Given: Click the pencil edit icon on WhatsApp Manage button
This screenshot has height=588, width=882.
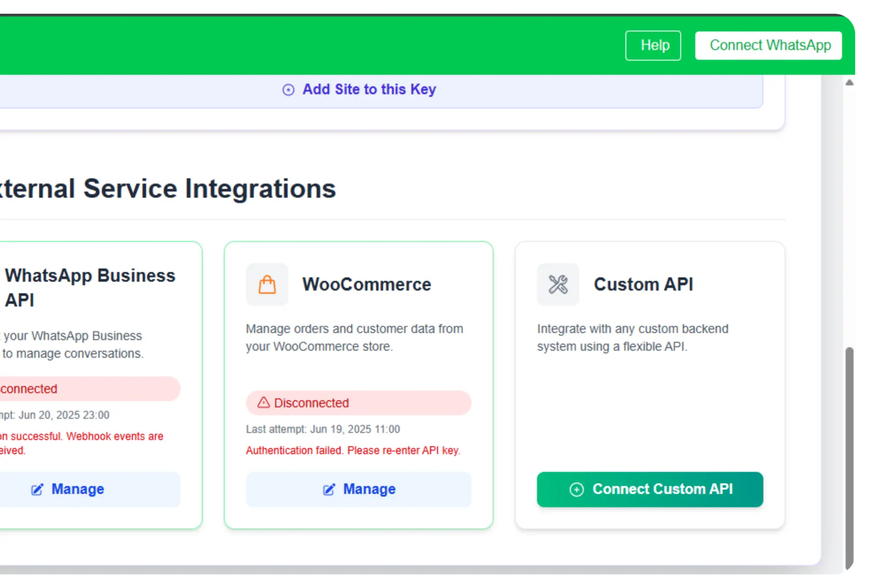Looking at the screenshot, I should [x=37, y=489].
